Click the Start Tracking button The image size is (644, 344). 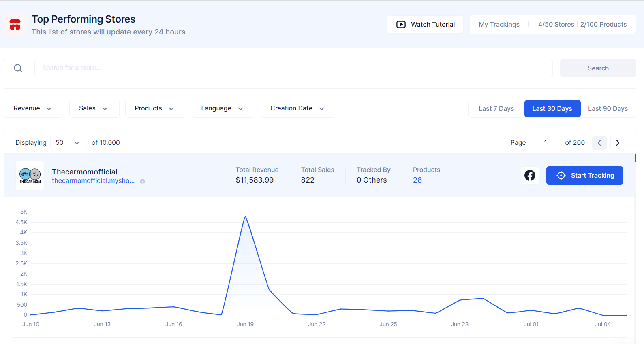[x=584, y=176]
